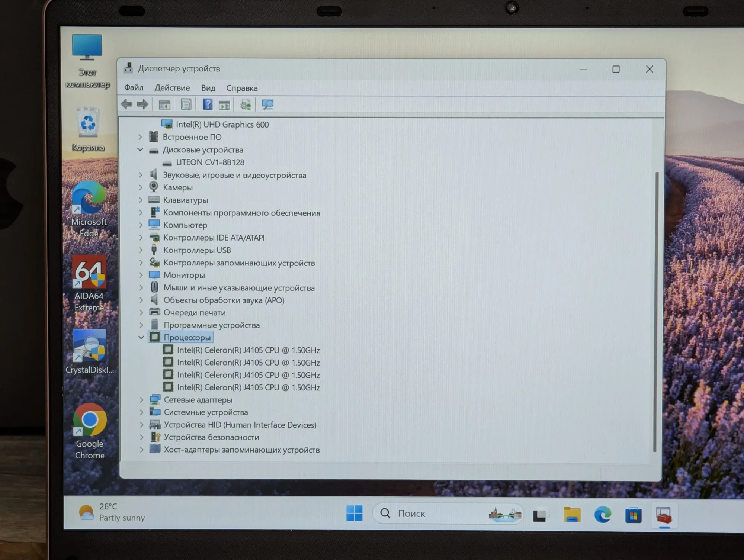Image resolution: width=744 pixels, height=560 pixels.
Task: Select the Intel(R) UHD Graphics 600 entry
Action: tap(215, 125)
